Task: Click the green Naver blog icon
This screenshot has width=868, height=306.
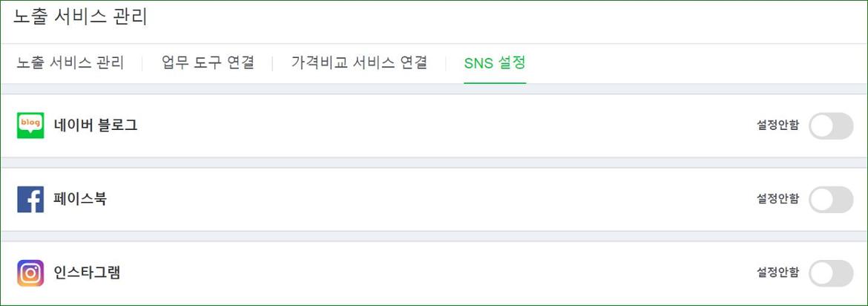Action: (x=30, y=126)
